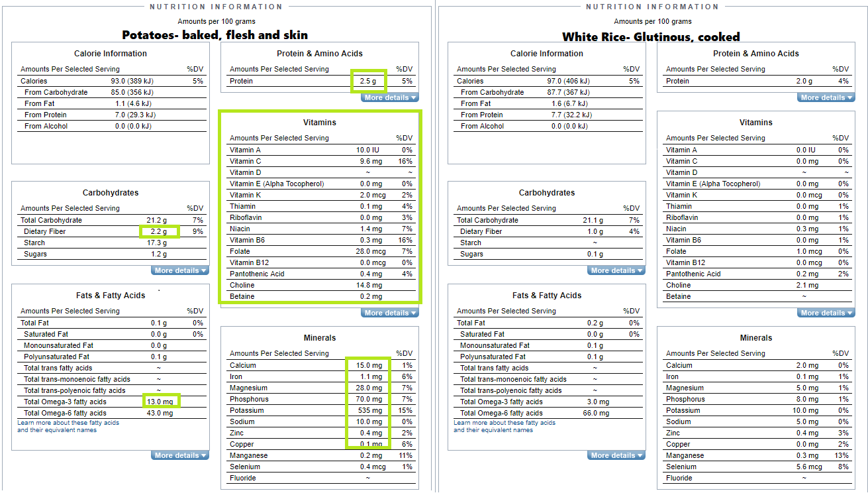Select the calories value '93.0 (389 kJ)'
The height and width of the screenshot is (501, 868).
tap(132, 81)
